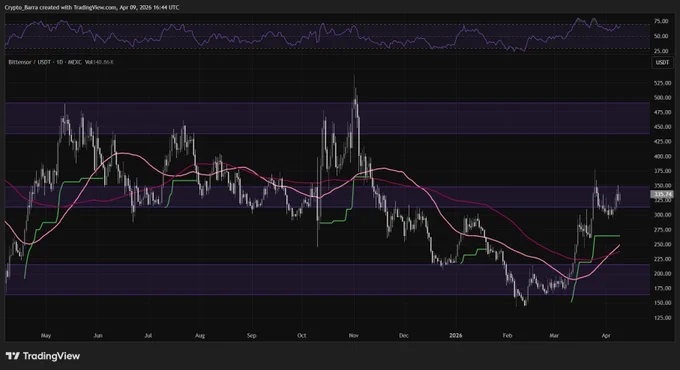Select the current price label 335.74

coord(662,194)
